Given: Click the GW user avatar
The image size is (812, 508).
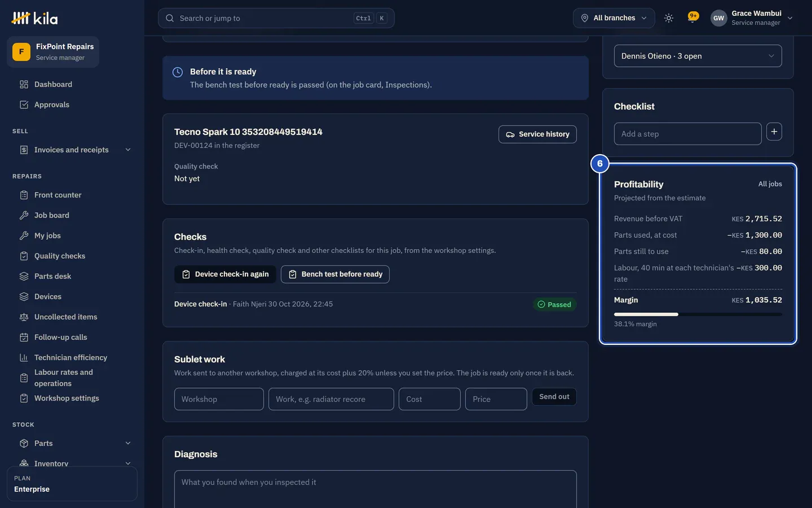Looking at the screenshot, I should [x=718, y=18].
